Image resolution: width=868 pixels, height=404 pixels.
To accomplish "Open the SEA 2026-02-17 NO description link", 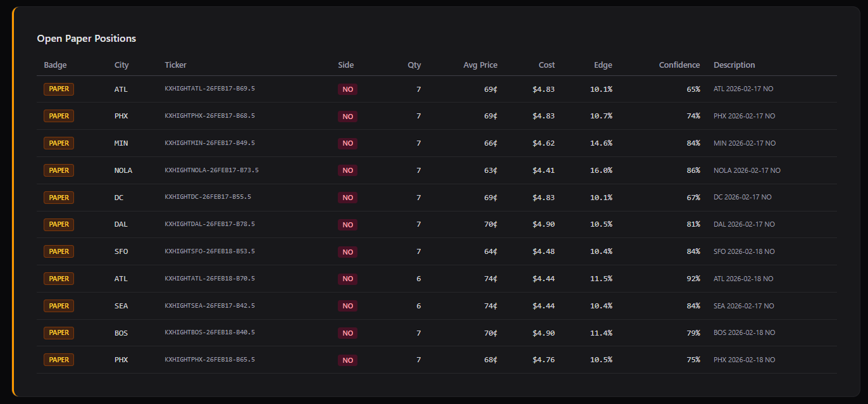I will pos(743,306).
